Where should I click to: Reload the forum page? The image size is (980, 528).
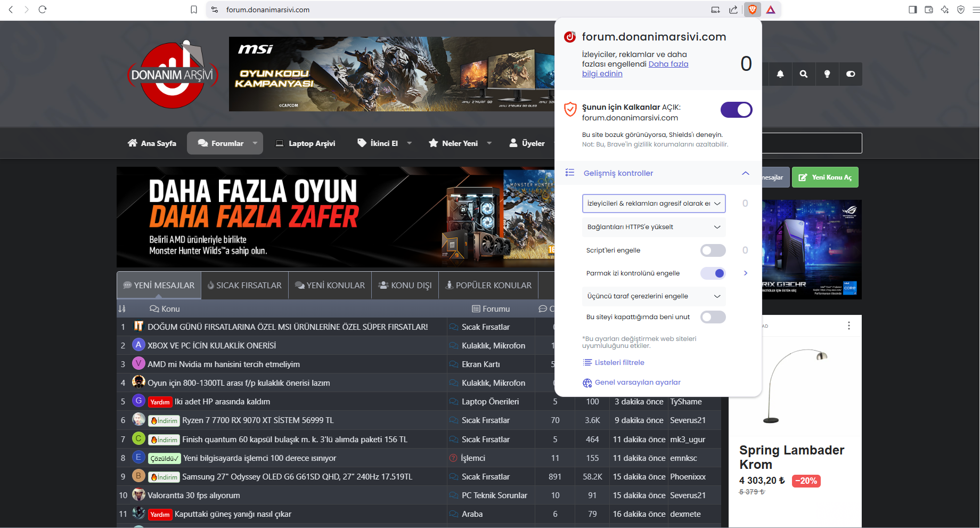(43, 10)
